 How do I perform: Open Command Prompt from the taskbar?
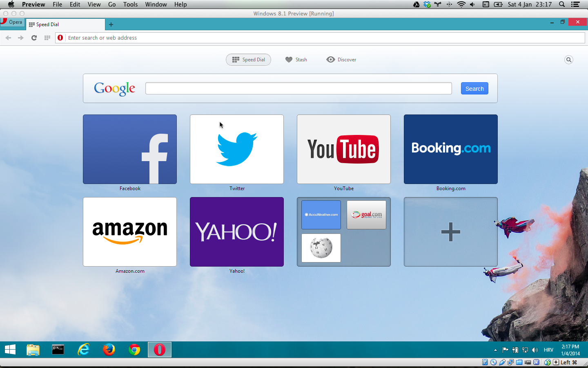tap(58, 350)
